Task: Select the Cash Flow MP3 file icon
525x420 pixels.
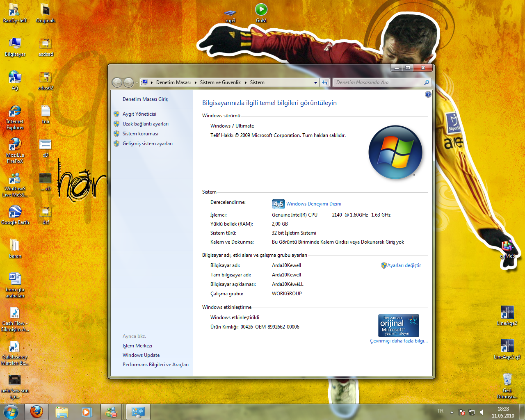Action: (15, 319)
